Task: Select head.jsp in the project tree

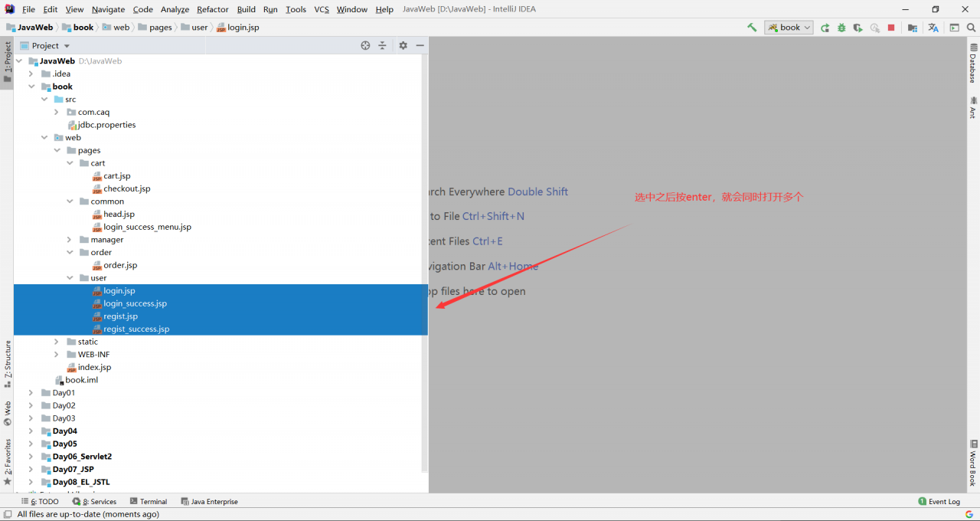Action: pos(113,214)
